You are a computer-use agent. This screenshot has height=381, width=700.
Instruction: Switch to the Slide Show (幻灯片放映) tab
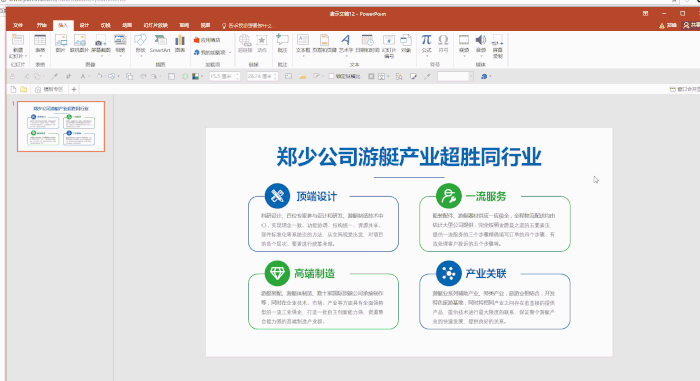pyautogui.click(x=155, y=25)
